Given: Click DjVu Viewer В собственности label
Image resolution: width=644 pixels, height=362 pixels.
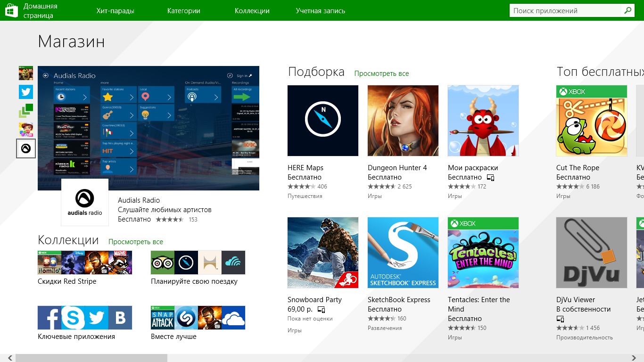Looking at the screenshot, I should click(584, 309).
